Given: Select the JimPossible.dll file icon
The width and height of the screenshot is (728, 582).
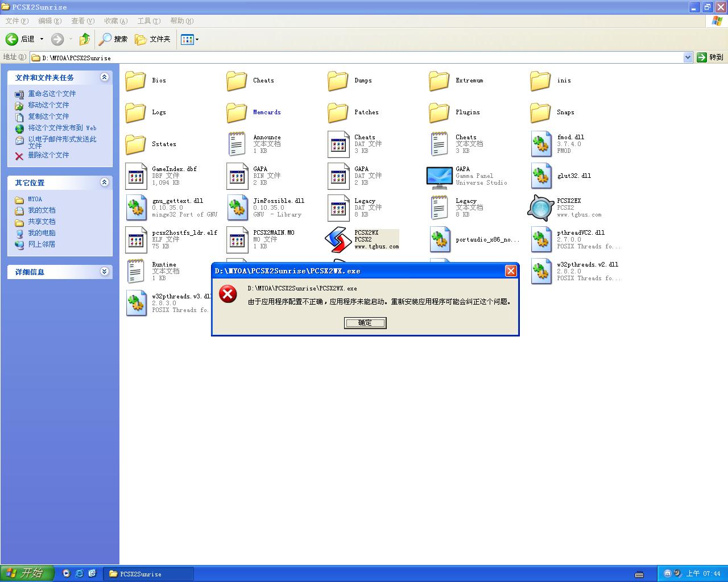Looking at the screenshot, I should pyautogui.click(x=237, y=208).
